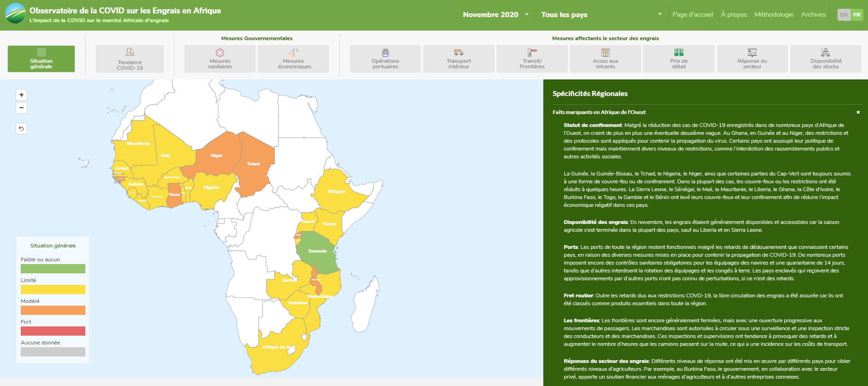The width and height of the screenshot is (868, 386).
Task: Click the Situation générale grid icon
Action: pos(41,52)
